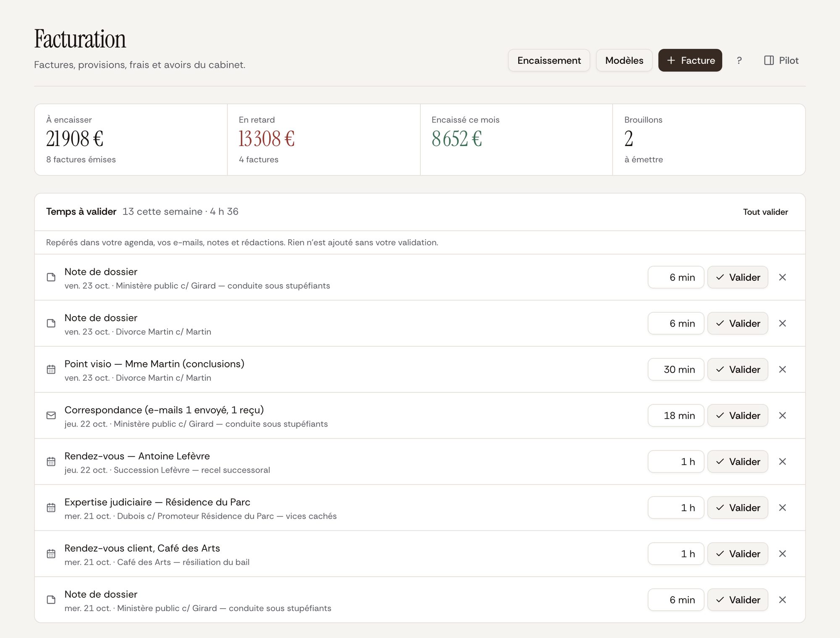
Task: Click the calendar icon for Café des Arts row
Action: [x=51, y=554]
